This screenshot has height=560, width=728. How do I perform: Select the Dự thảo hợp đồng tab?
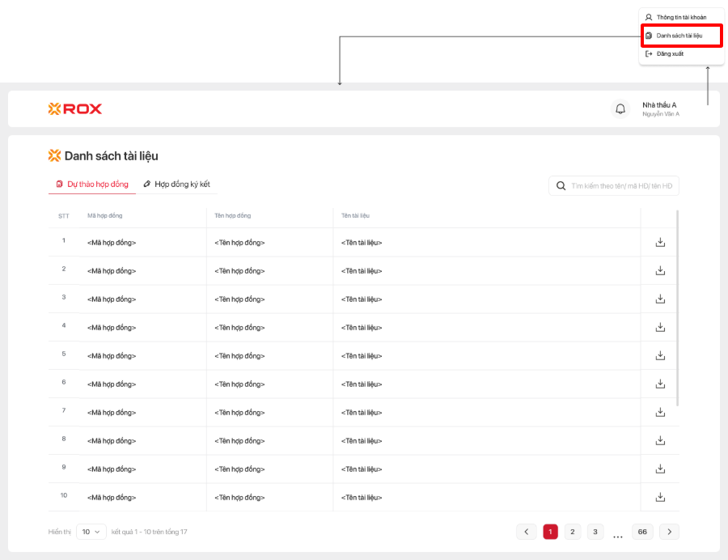point(92,185)
